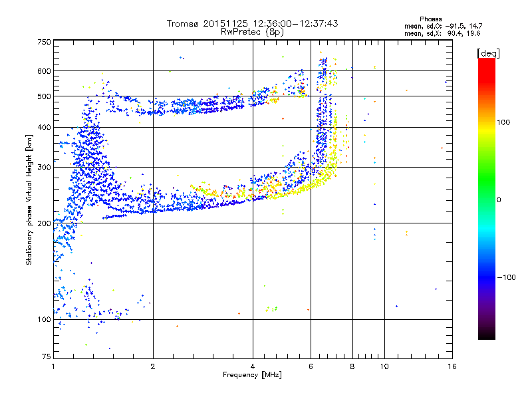The image size is (532, 399).
Task: Click the y-axis label "500"
Action: pos(44,96)
